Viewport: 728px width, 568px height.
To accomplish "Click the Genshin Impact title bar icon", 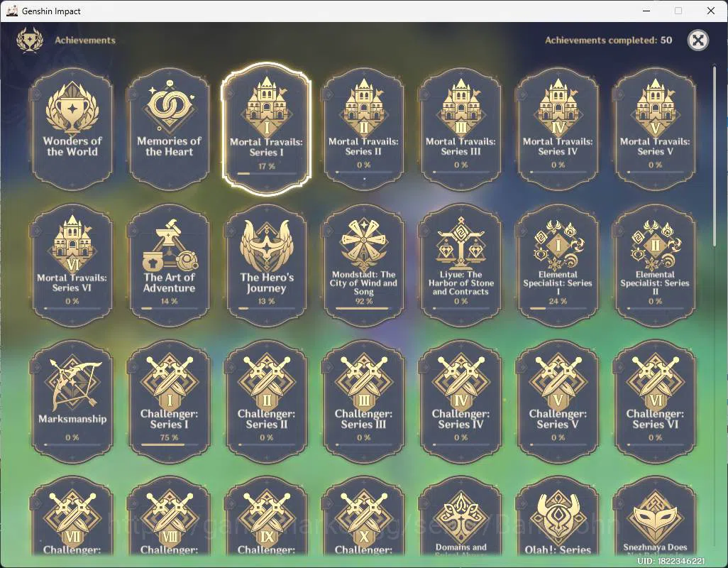I will pos(13,11).
